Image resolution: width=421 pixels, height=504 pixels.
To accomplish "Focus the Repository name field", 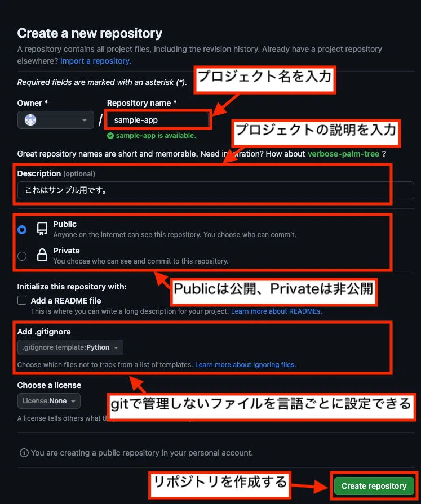I will 158,120.
